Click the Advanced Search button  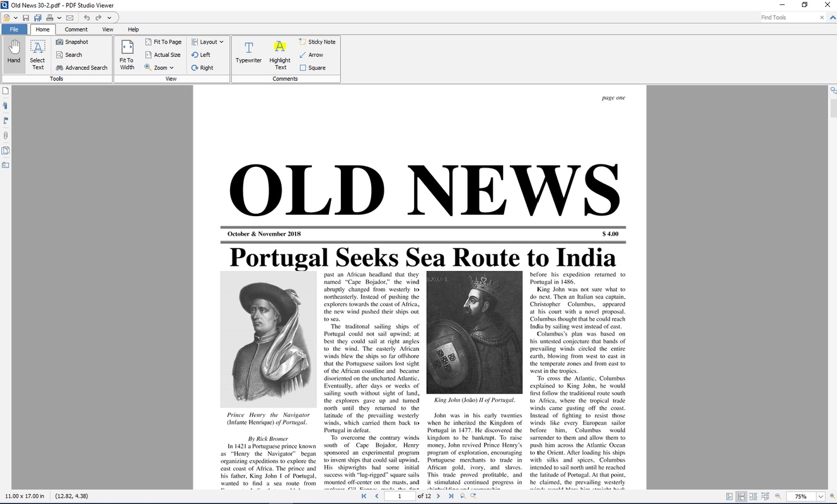81,67
